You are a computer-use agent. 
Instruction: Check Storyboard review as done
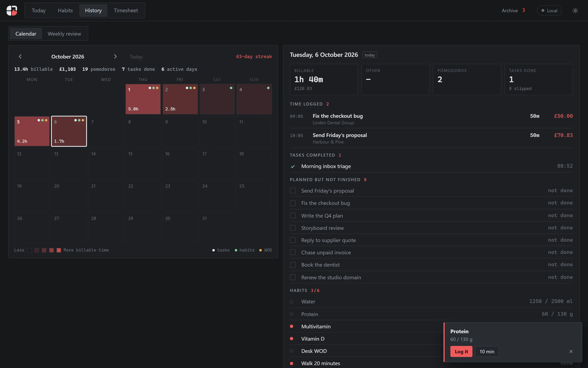tap(293, 228)
